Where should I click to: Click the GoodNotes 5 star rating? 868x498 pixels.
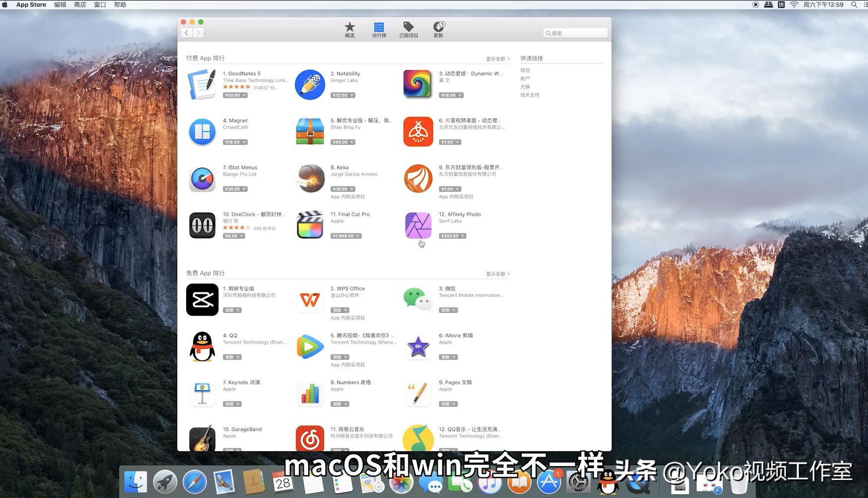237,87
